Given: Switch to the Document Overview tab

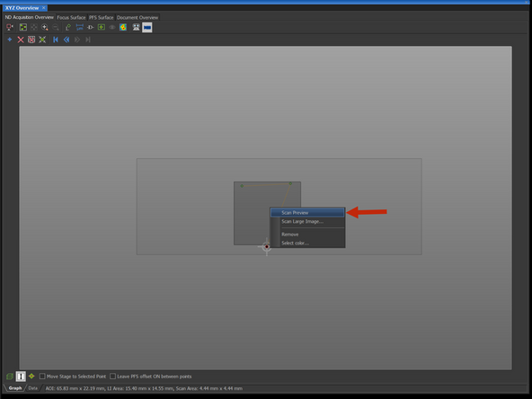Looking at the screenshot, I should [137, 17].
